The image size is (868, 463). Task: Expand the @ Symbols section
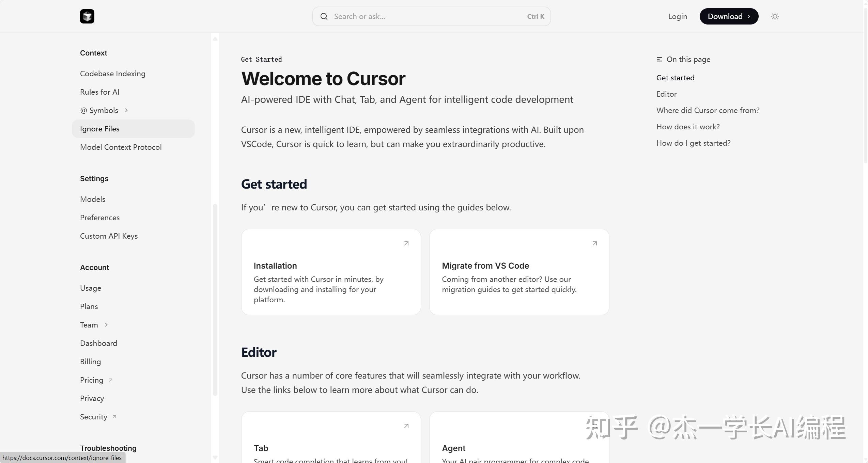pos(126,110)
